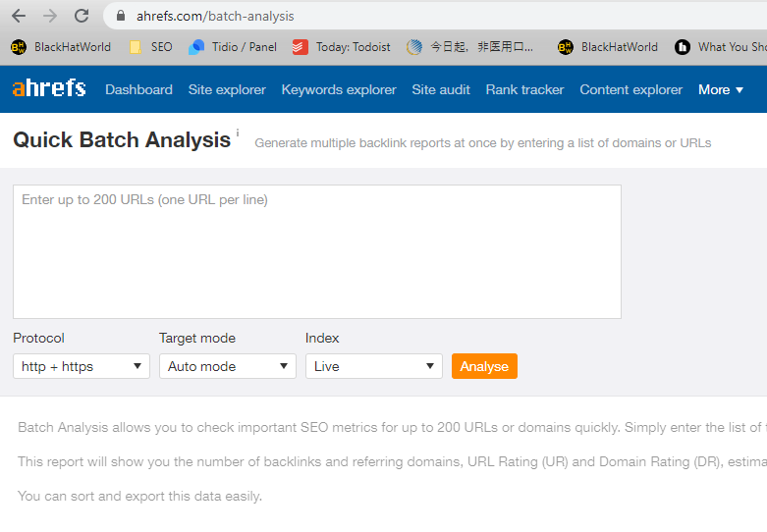The width and height of the screenshot is (767, 532).
Task: Open Keywords explorer
Action: click(x=339, y=90)
